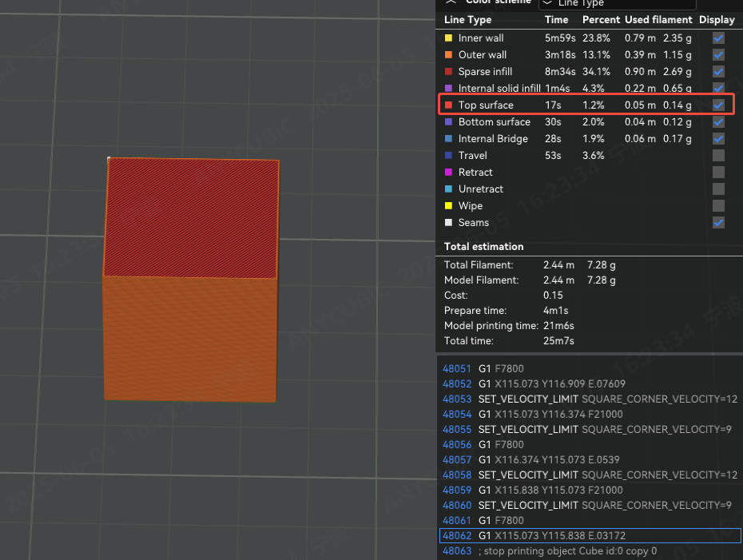Select the Outer wall line type label

tap(483, 54)
